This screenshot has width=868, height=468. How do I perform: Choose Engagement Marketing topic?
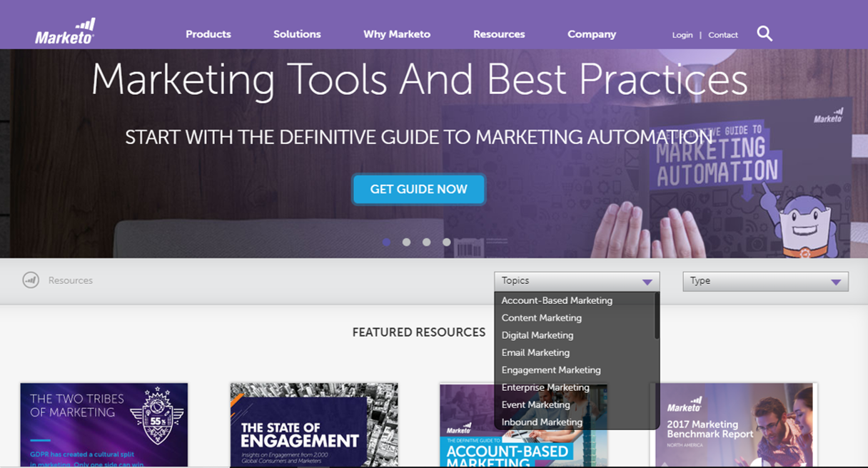pos(551,370)
